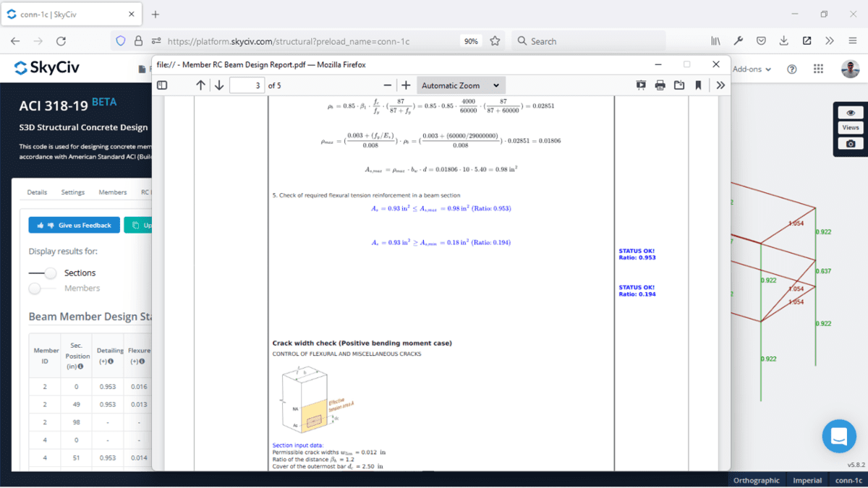The height and width of the screenshot is (488, 868).
Task: Toggle the PDF sidebar panel icon
Action: [161, 85]
